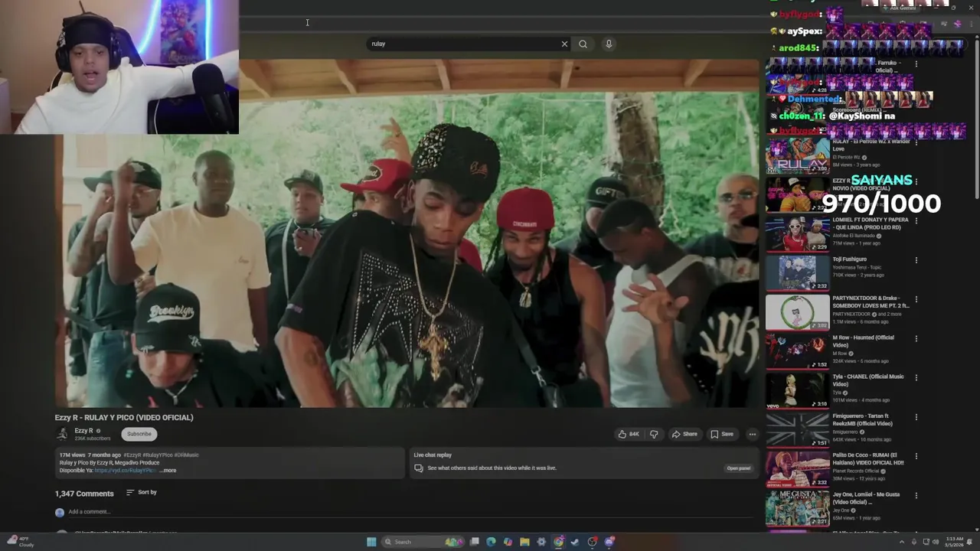Open the Toji Fushiguro video title
980x551 pixels.
[850, 259]
